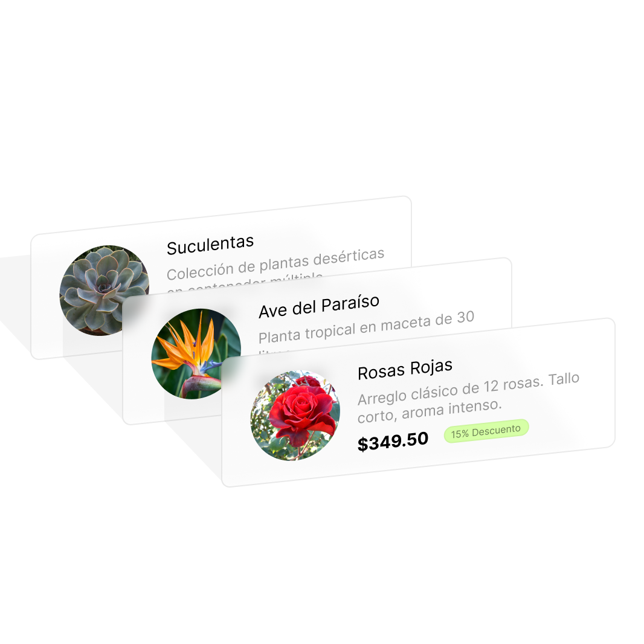Click the number 30 in the tropical plant description
This screenshot has height=644, width=644.
click(x=466, y=317)
